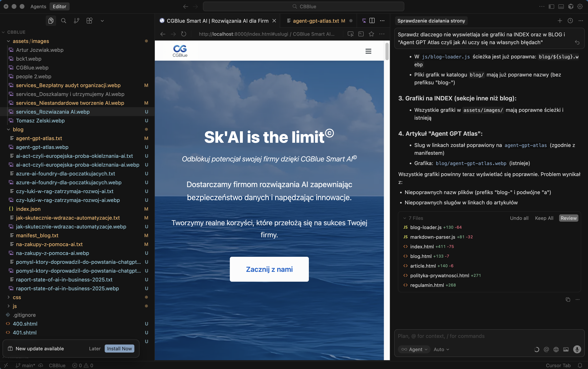588x369 pixels.
Task: Attach an image via image icon
Action: 566,350
